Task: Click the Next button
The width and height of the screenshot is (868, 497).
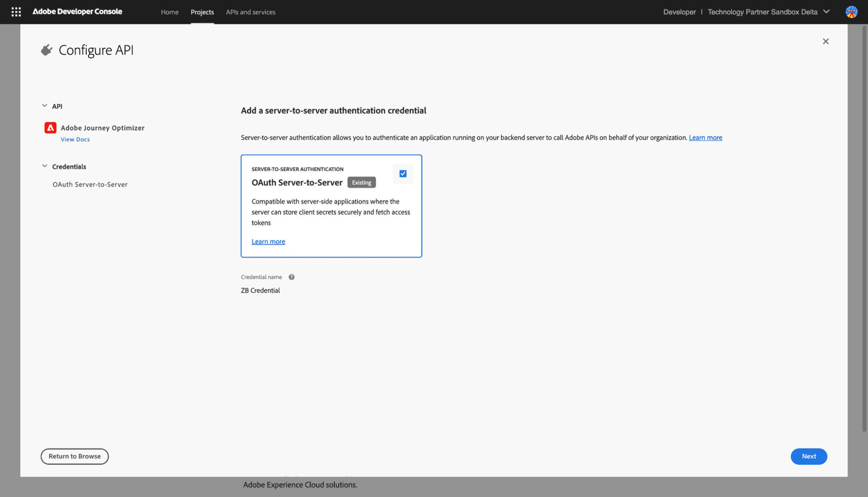Action: [809, 456]
